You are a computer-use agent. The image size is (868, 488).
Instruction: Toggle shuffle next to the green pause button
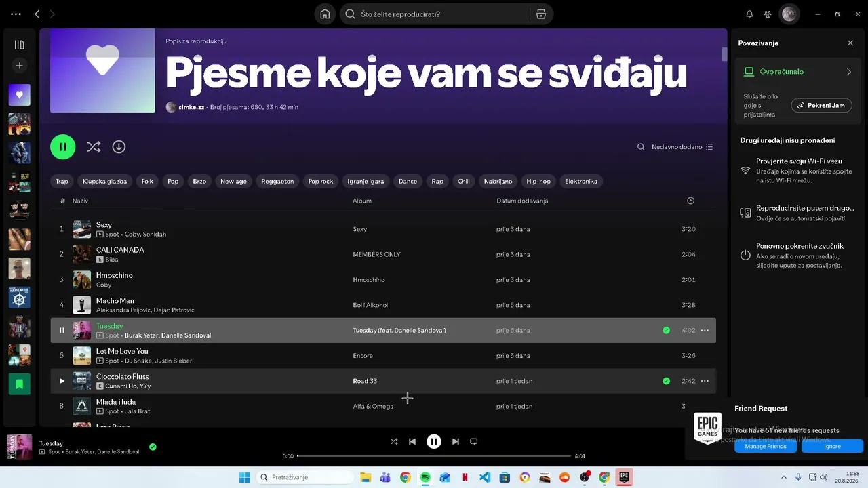(94, 147)
